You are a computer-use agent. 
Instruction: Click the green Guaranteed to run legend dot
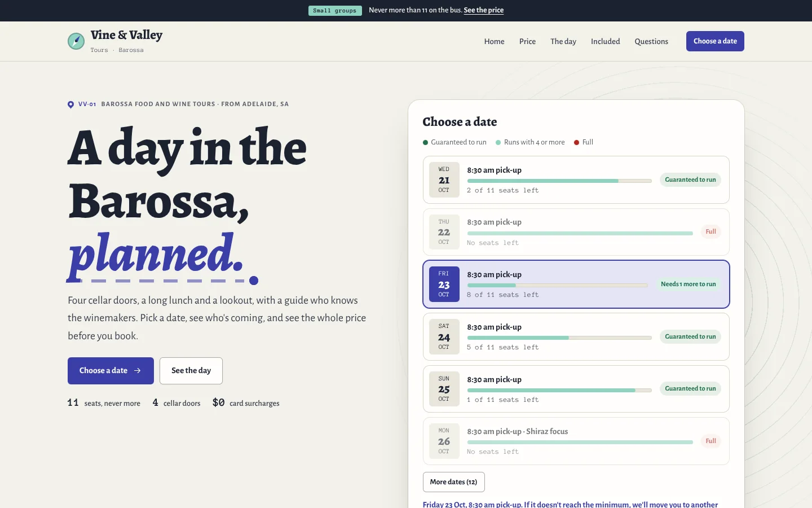coord(426,142)
